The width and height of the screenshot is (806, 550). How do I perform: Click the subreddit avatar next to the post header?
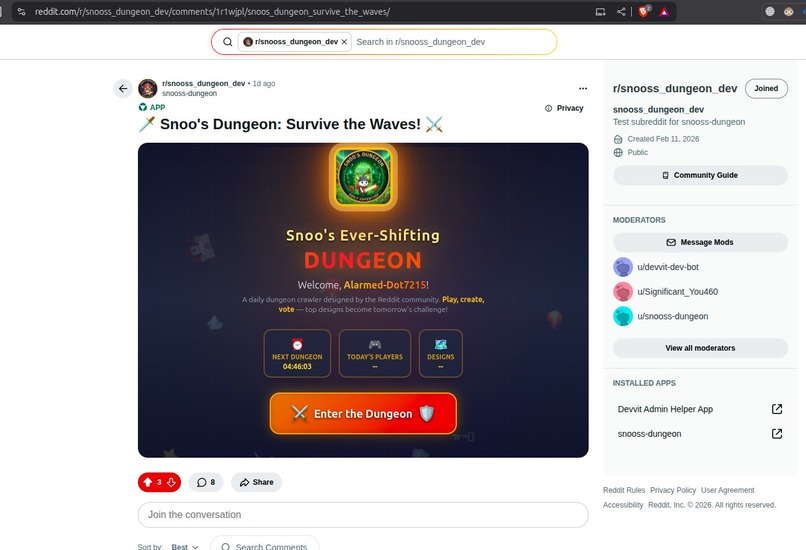point(148,88)
